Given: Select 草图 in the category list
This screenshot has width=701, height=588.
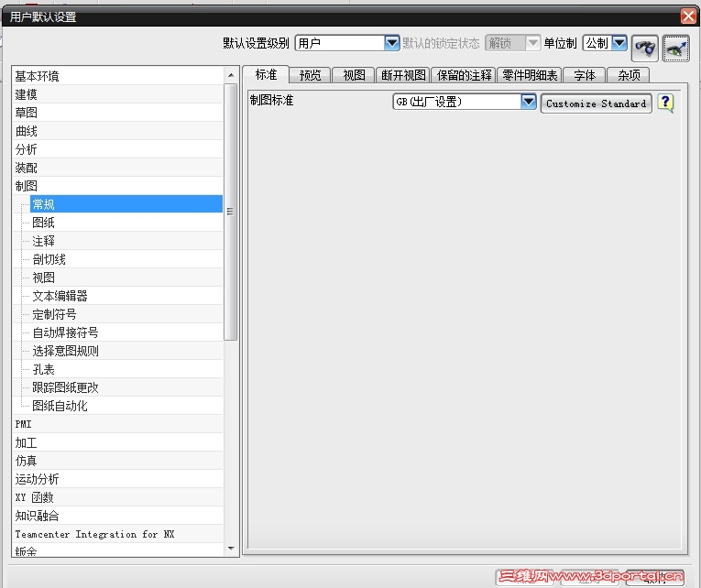Looking at the screenshot, I should pyautogui.click(x=117, y=113).
